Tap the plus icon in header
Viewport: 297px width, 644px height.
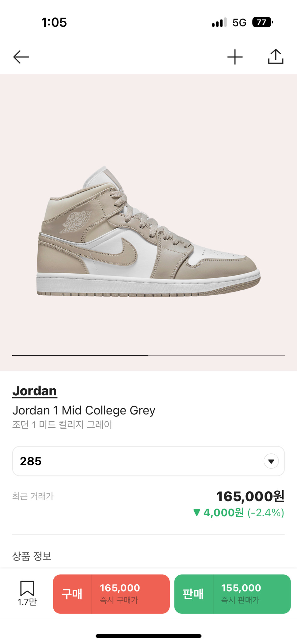pyautogui.click(x=235, y=57)
